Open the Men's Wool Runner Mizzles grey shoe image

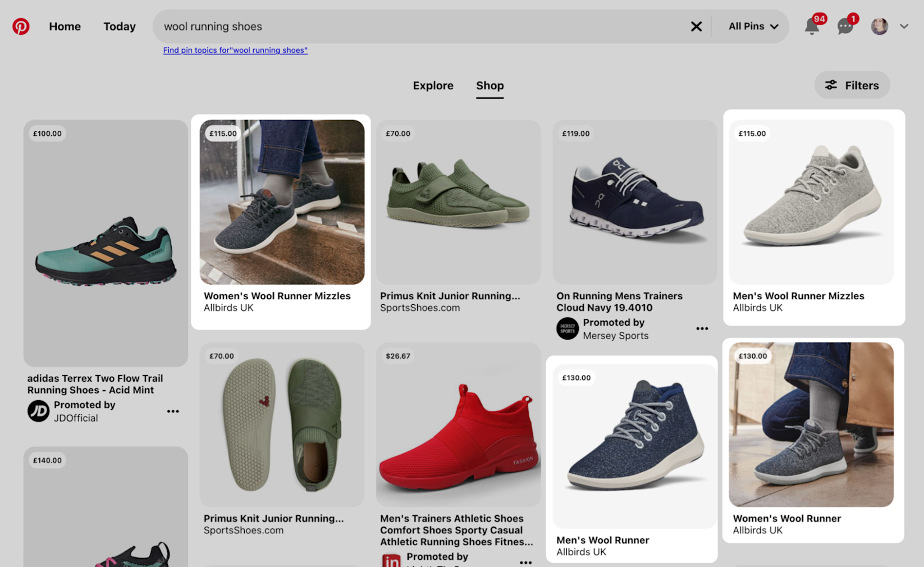pyautogui.click(x=811, y=202)
